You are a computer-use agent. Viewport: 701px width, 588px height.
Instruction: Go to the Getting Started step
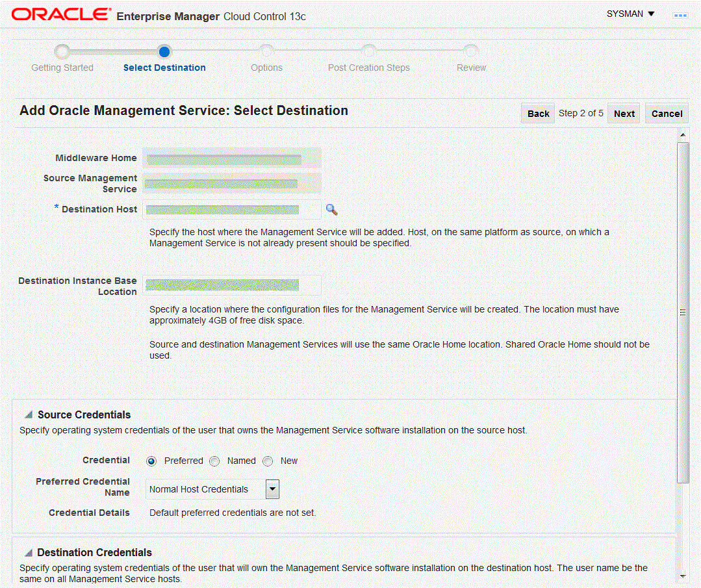62,68
